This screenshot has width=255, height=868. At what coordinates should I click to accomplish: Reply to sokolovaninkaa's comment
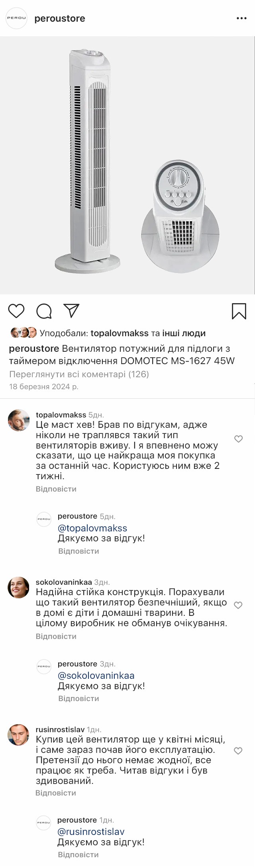[x=56, y=636]
